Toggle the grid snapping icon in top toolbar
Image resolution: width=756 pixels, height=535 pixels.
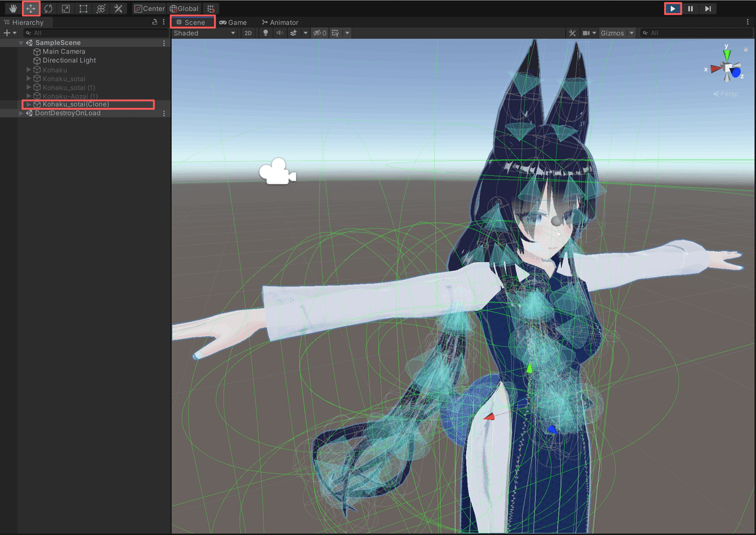[210, 9]
